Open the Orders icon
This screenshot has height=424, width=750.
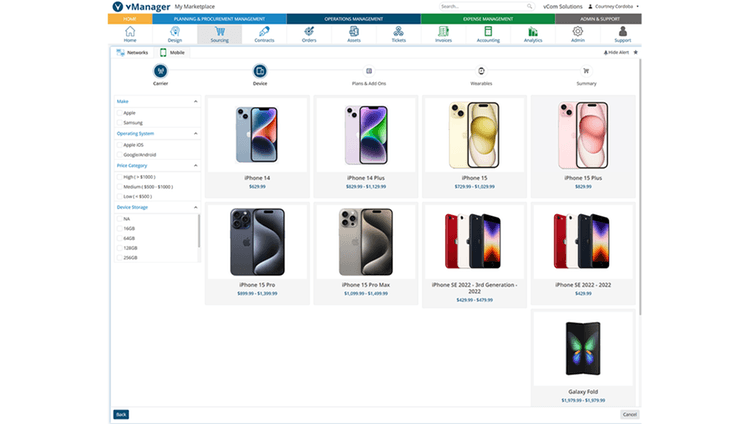pyautogui.click(x=309, y=32)
